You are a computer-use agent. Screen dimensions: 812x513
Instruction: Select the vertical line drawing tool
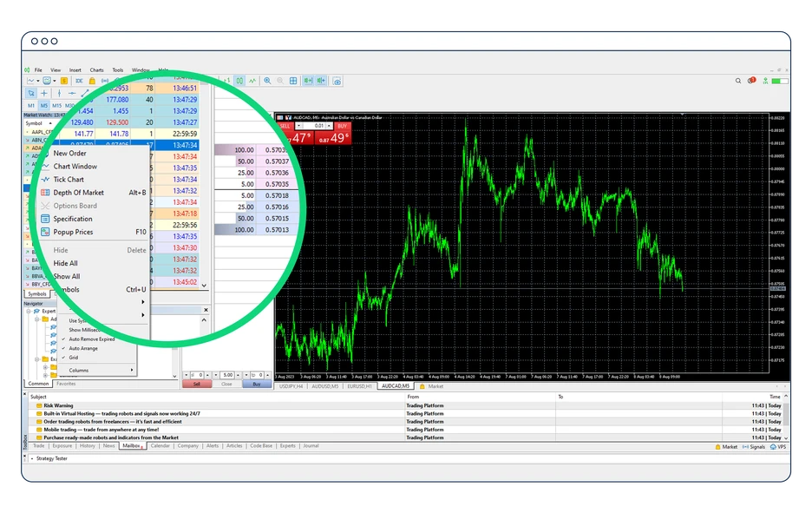pos(59,93)
